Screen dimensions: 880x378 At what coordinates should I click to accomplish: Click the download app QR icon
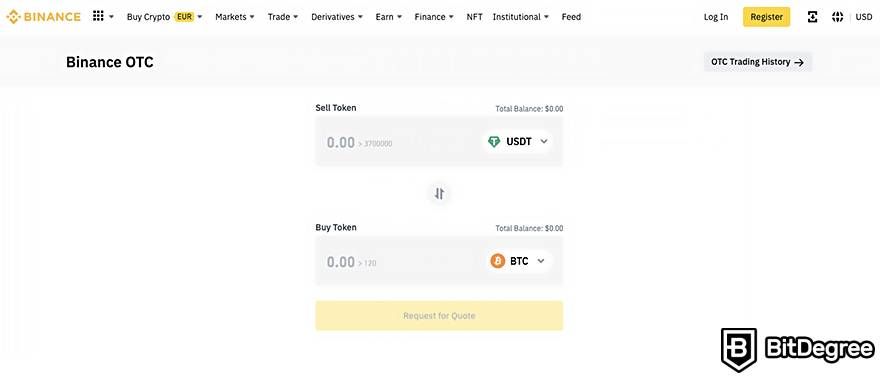click(x=812, y=17)
